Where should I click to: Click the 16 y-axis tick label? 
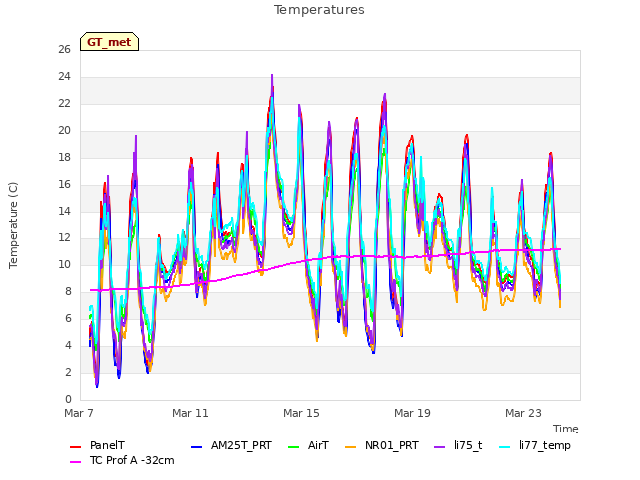[x=64, y=184]
